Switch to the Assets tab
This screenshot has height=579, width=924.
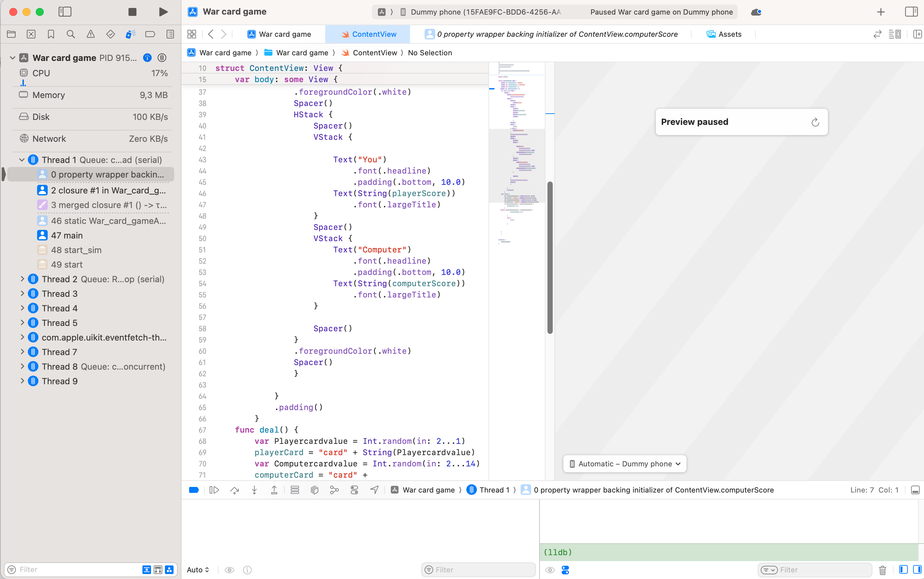[724, 34]
